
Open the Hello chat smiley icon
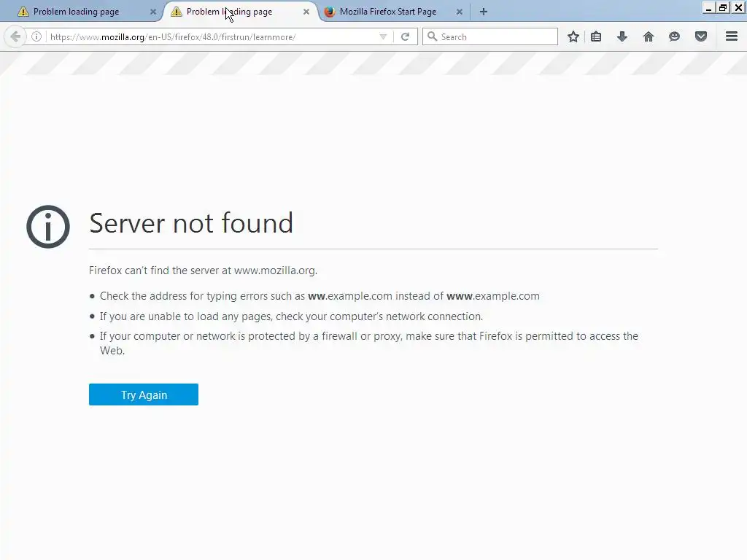click(674, 36)
